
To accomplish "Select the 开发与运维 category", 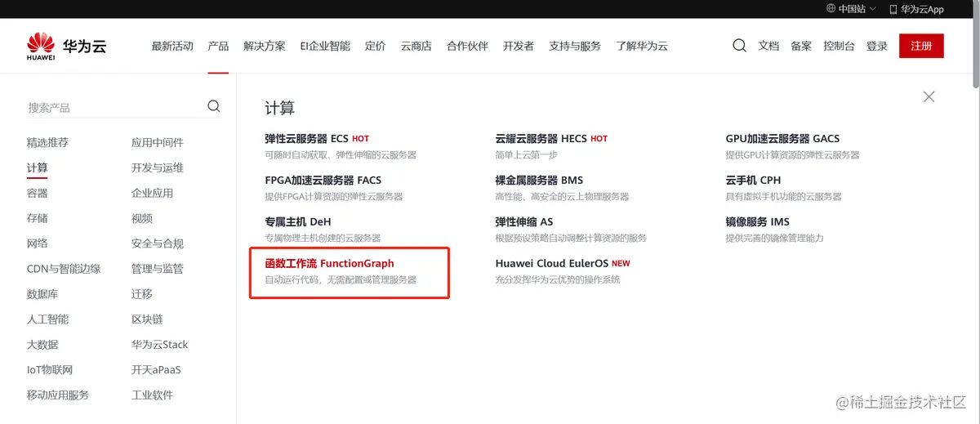I will (158, 167).
